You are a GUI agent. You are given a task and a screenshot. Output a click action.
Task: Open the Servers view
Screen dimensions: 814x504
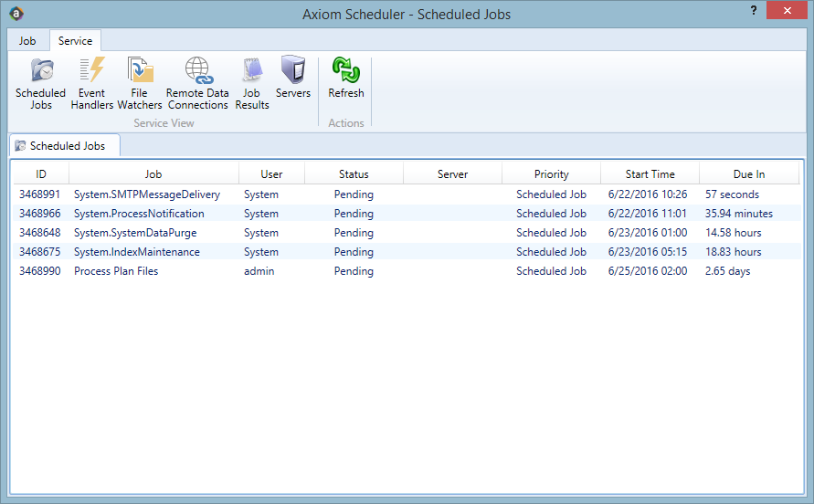292,78
